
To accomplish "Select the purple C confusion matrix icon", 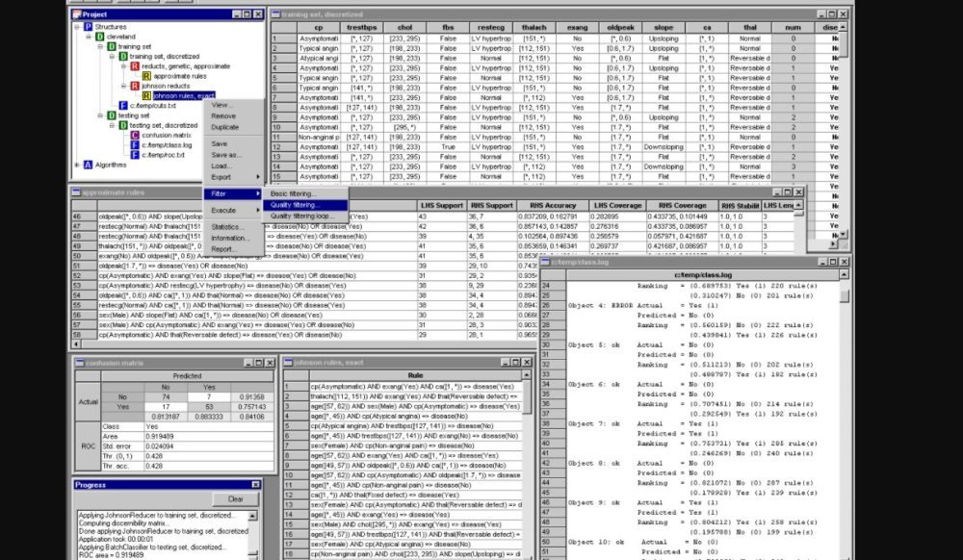I will [x=134, y=135].
